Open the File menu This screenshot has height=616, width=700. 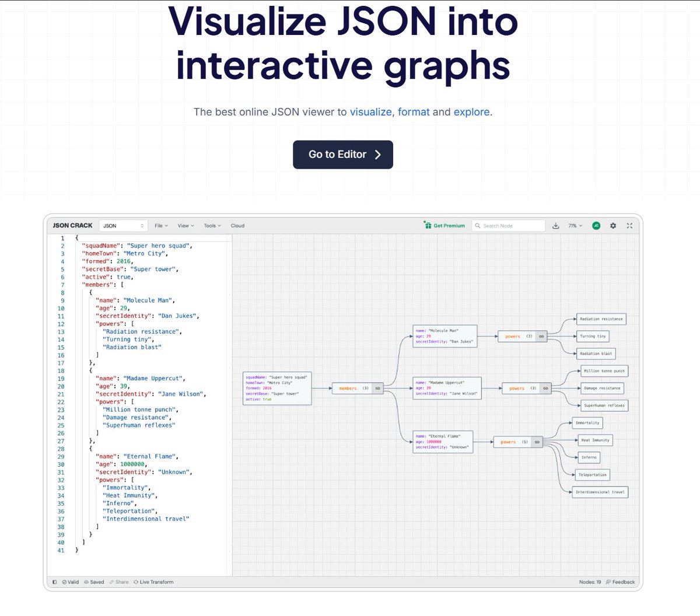coord(161,226)
